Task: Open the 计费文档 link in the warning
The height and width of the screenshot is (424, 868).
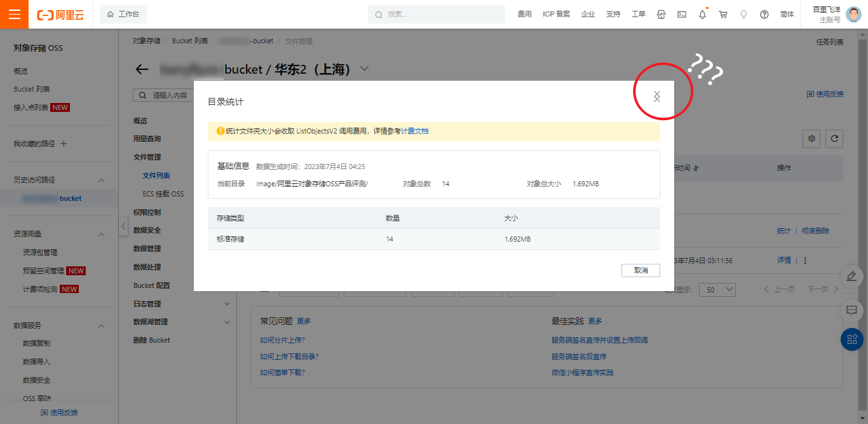Action: [x=414, y=132]
